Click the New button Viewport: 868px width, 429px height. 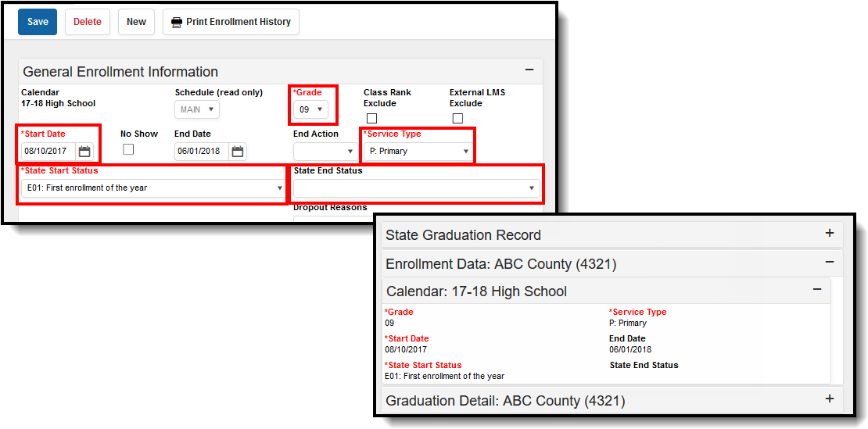[x=136, y=22]
